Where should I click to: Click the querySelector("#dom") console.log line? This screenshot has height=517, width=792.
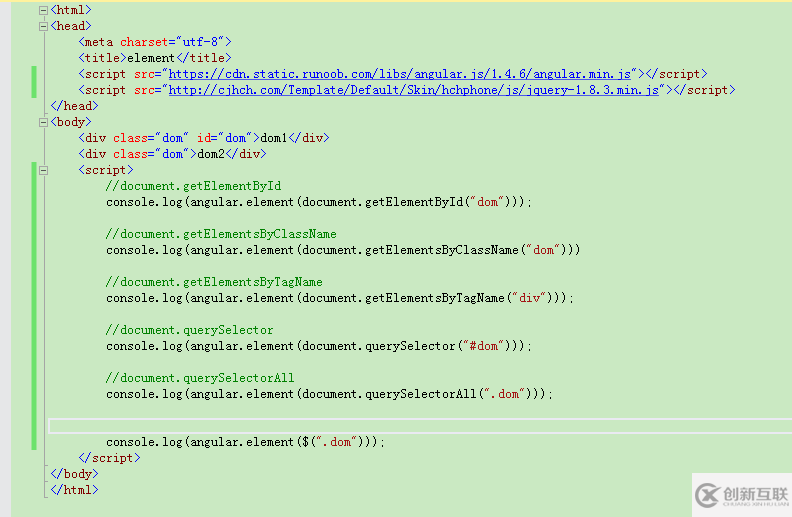point(319,346)
